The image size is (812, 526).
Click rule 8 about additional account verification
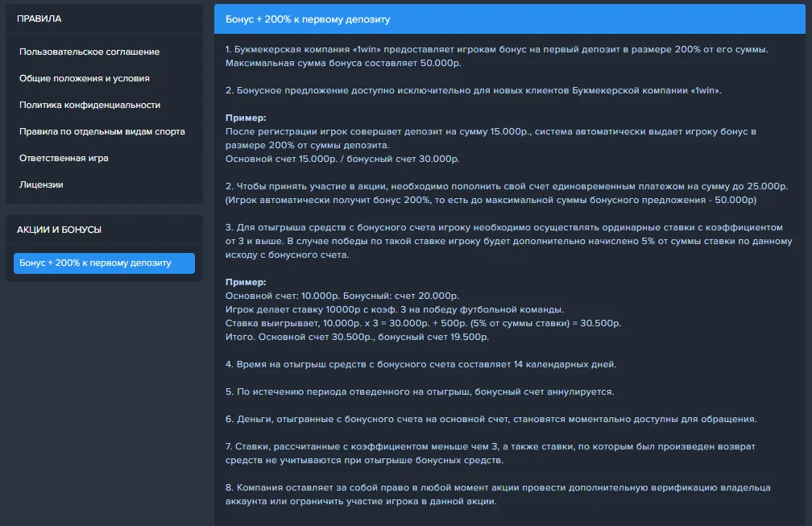click(498, 494)
